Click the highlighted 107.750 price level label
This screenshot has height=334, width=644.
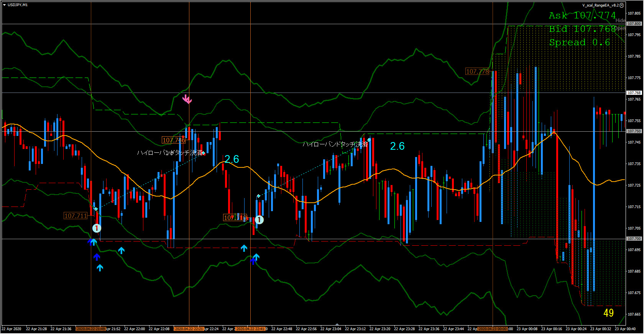[634, 131]
